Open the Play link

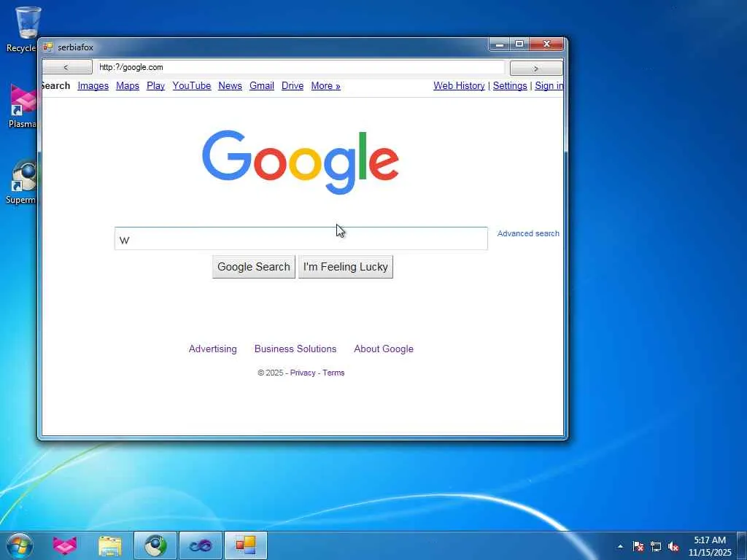coord(156,86)
